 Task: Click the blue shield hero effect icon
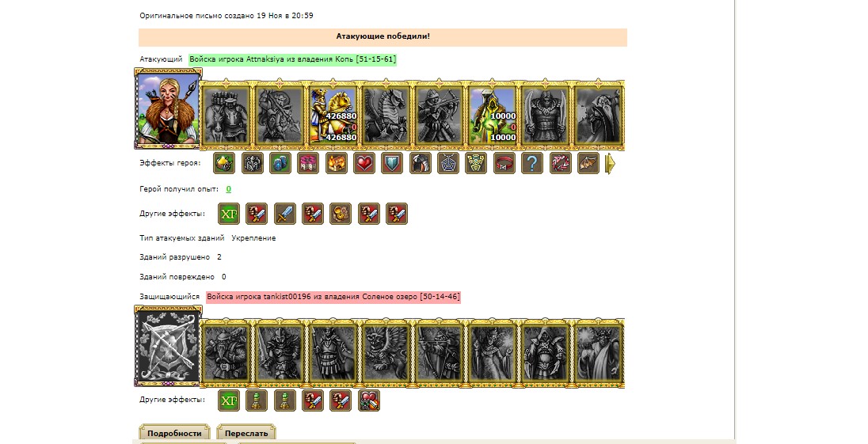(x=392, y=164)
